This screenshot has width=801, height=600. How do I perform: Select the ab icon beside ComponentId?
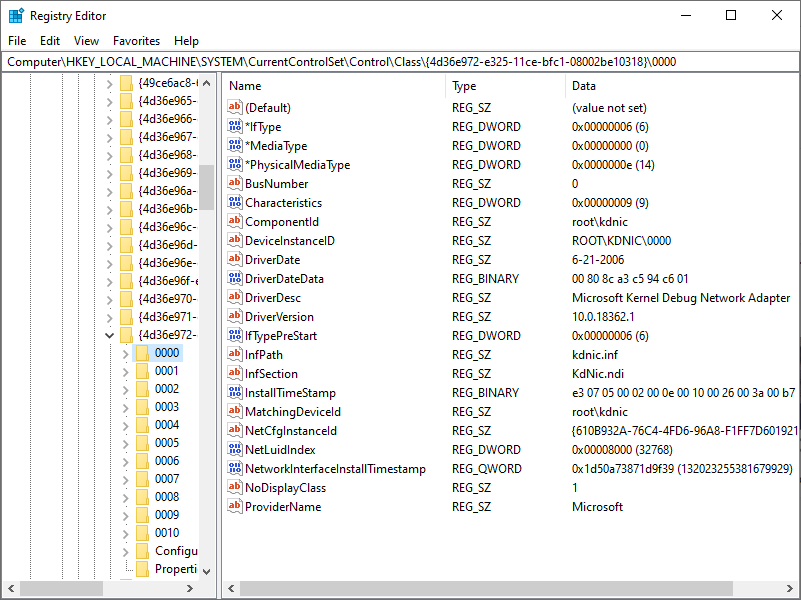click(x=234, y=221)
